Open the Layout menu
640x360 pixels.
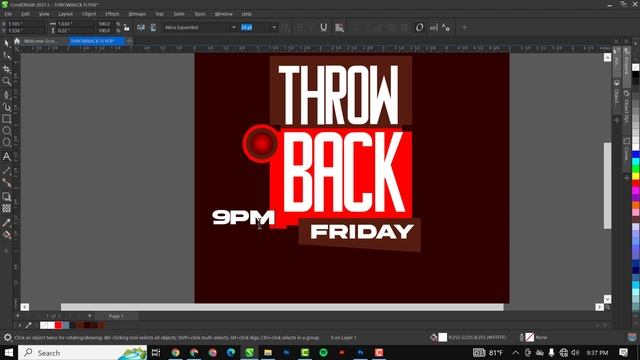pyautogui.click(x=65, y=14)
